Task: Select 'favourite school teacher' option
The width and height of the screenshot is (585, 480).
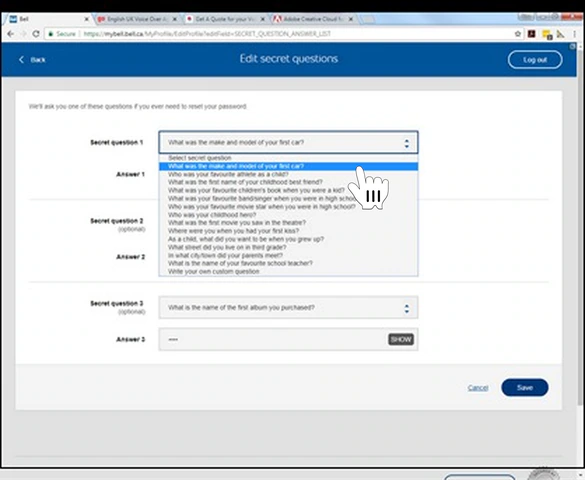Action: [288, 263]
